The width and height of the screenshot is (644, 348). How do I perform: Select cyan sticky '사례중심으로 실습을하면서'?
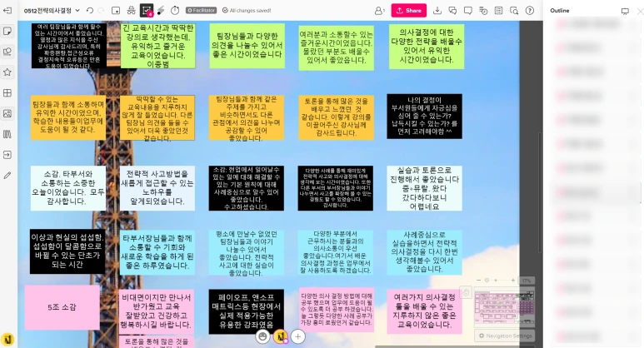[424, 252]
